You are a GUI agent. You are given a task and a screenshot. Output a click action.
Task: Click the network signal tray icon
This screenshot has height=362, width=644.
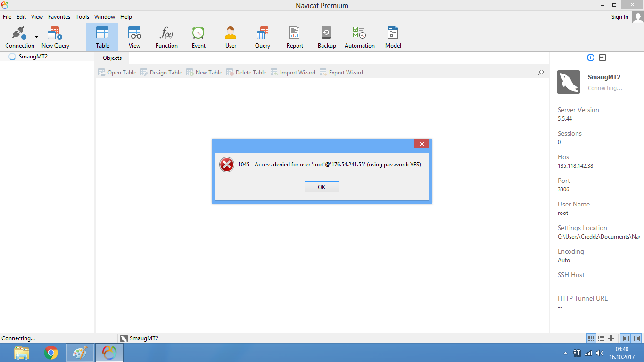588,353
